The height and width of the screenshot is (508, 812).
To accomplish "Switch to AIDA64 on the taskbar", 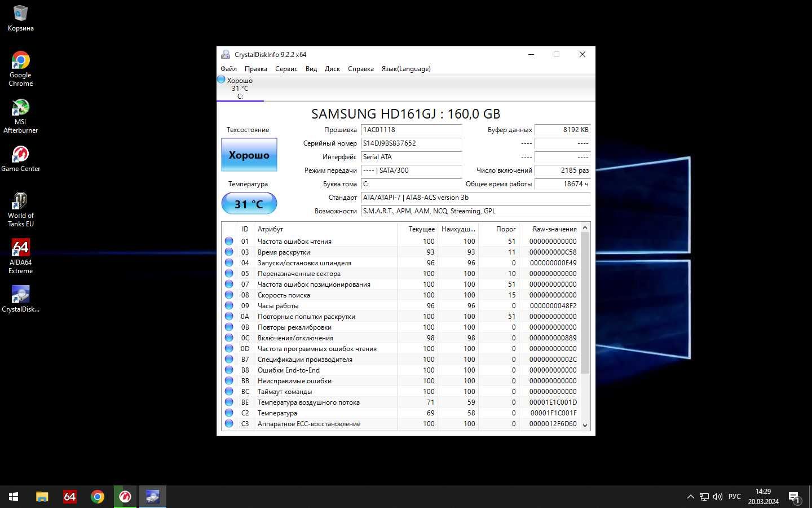I will (x=70, y=497).
